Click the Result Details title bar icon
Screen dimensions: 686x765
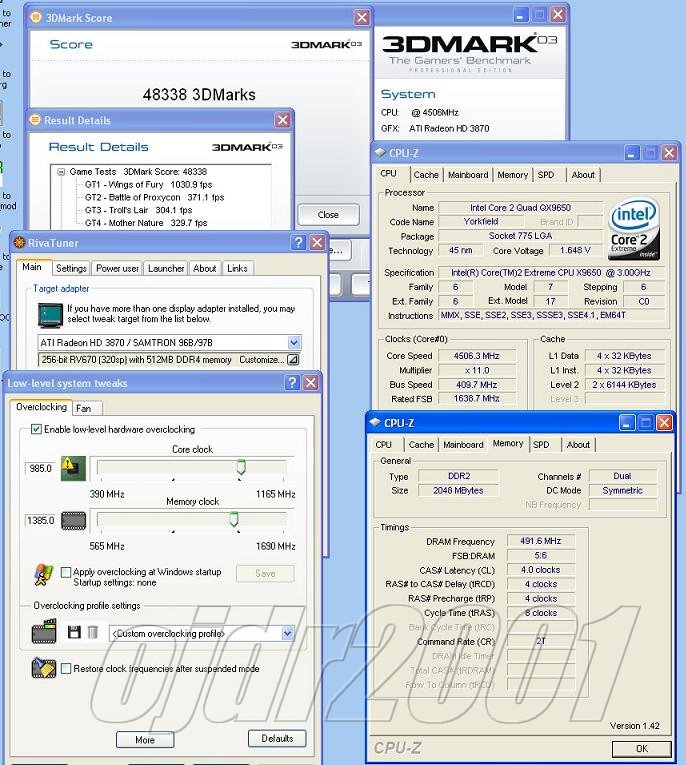(35, 120)
